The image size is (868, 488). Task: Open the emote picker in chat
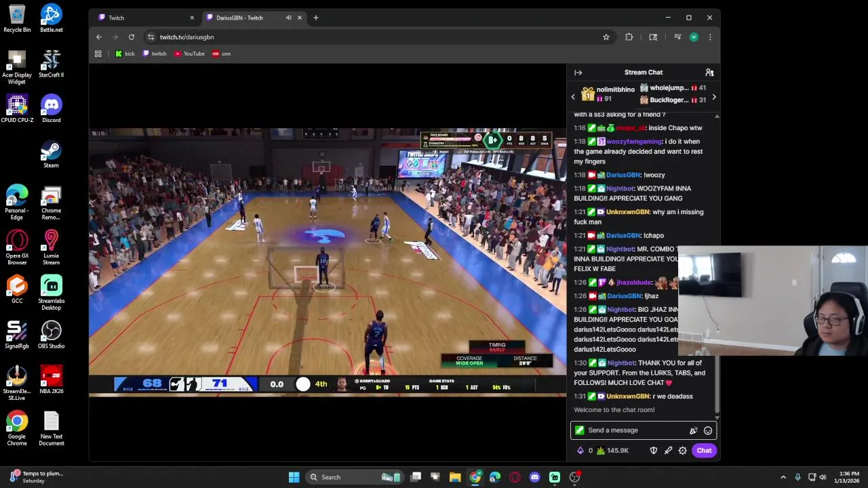tap(708, 430)
